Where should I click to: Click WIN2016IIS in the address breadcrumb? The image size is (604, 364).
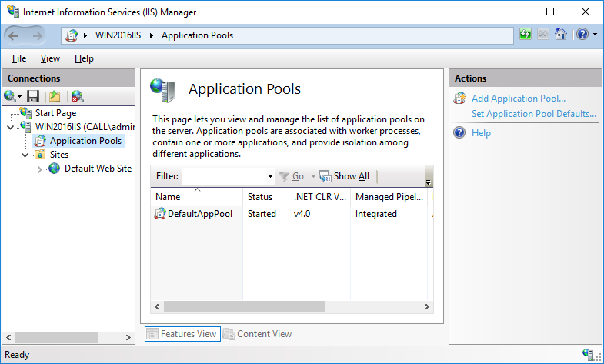[x=118, y=35]
